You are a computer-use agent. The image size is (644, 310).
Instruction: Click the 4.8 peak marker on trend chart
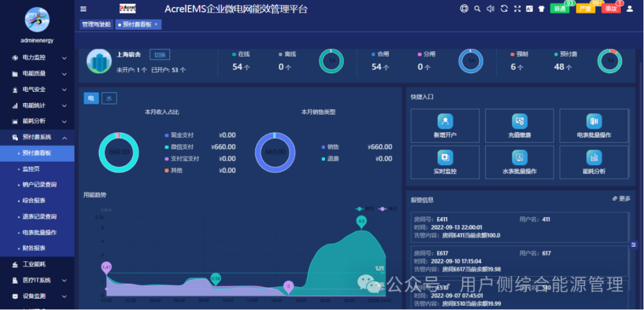tap(361, 221)
